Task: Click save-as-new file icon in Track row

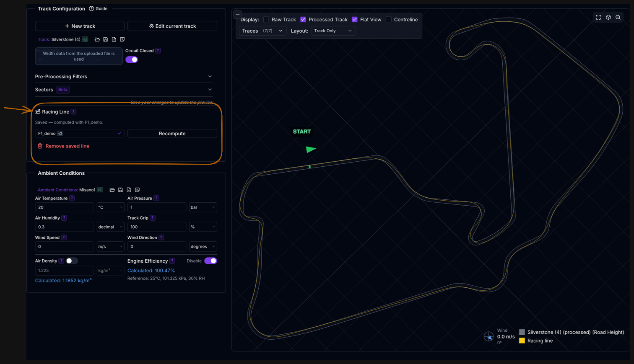Action: click(x=114, y=39)
